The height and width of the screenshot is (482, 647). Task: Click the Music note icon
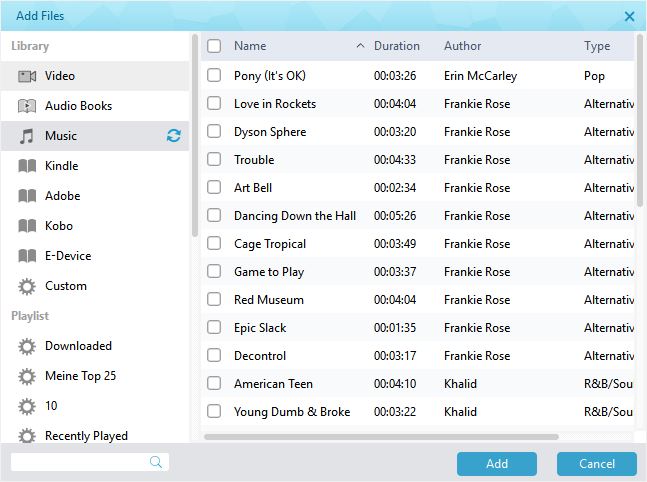coord(27,136)
